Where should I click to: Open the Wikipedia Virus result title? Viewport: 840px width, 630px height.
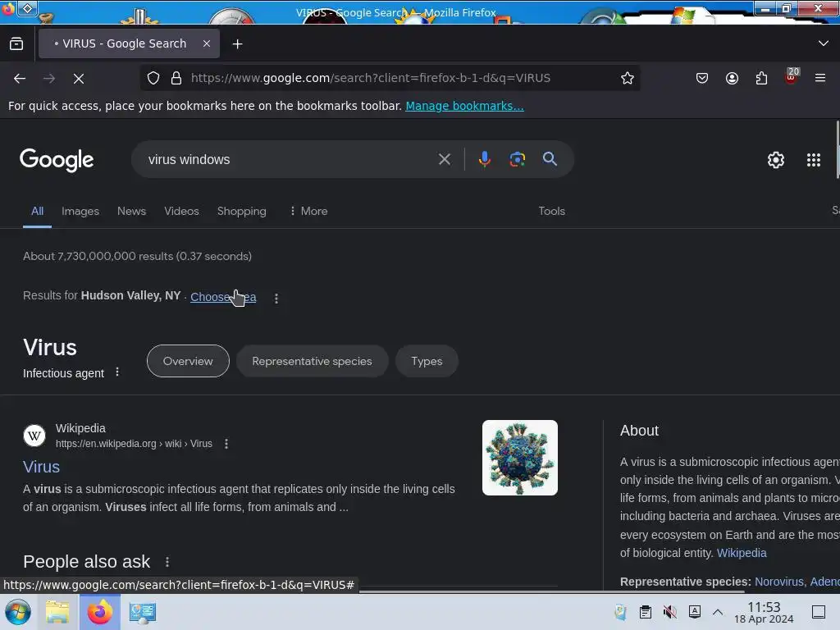tap(41, 467)
